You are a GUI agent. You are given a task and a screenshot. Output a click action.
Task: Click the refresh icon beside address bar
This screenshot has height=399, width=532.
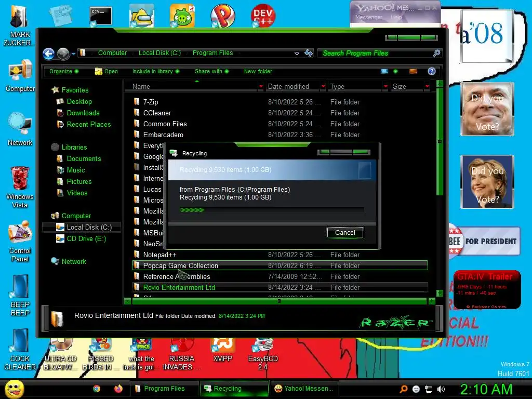(309, 53)
